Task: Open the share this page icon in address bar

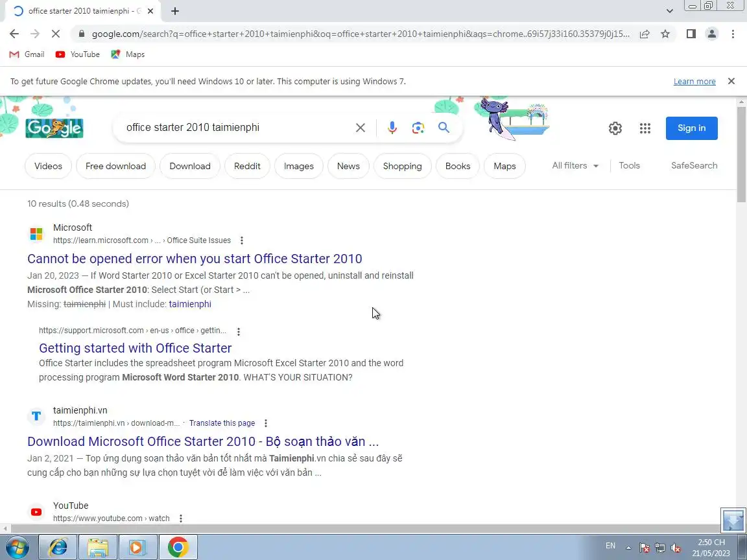Action: (645, 34)
